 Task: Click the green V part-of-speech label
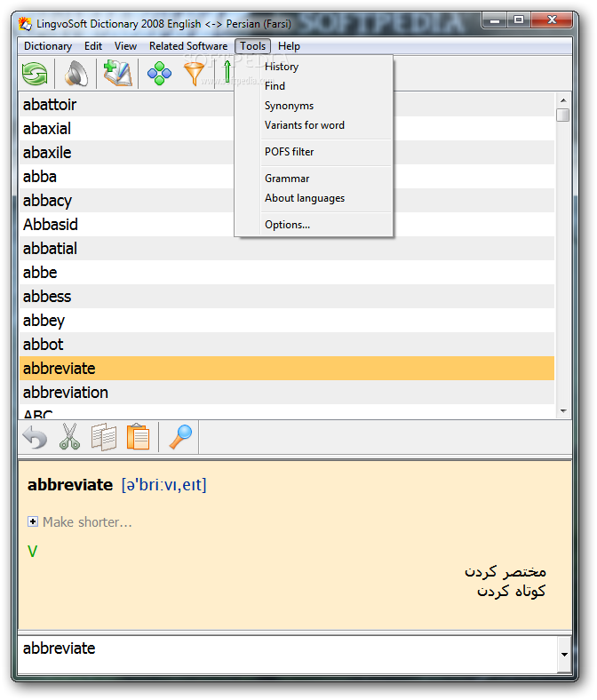(32, 552)
